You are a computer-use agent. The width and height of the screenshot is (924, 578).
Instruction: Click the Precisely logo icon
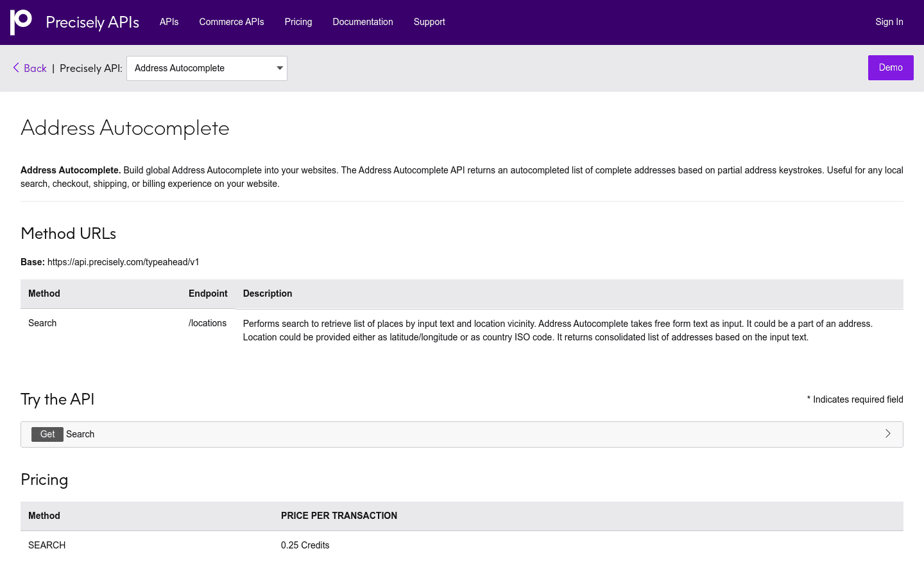point(21,22)
